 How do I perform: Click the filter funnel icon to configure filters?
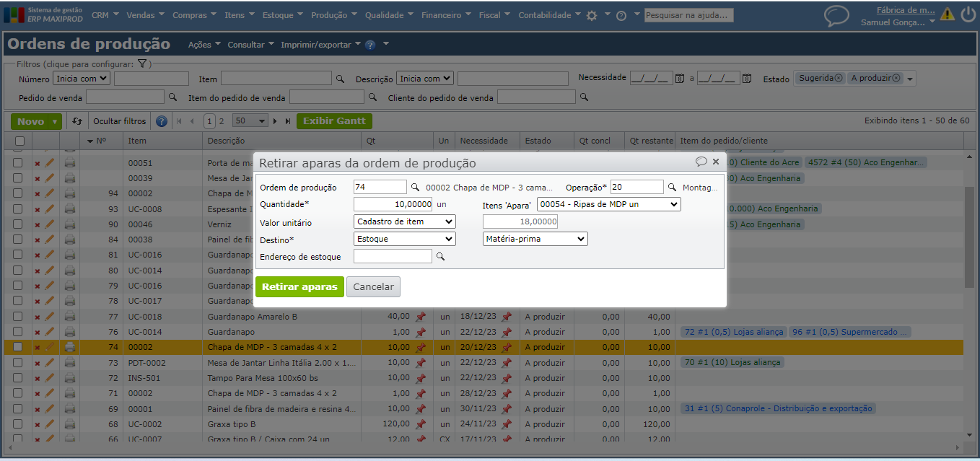click(142, 63)
